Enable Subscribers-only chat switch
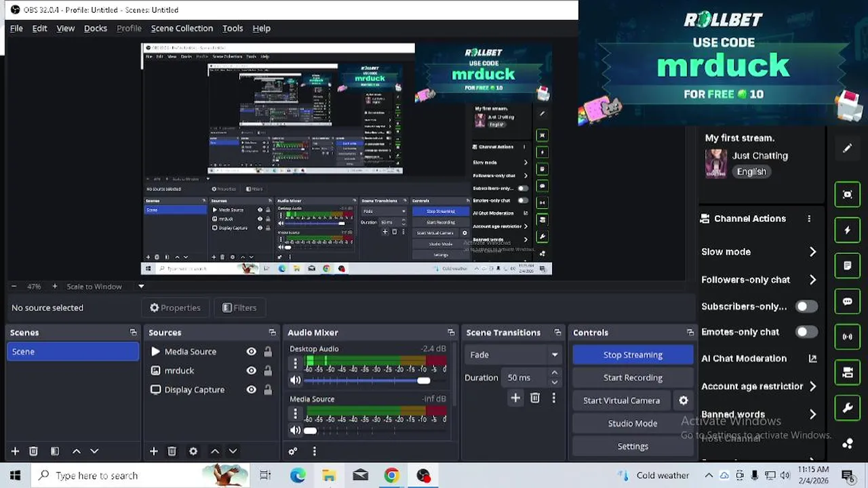868x488 pixels. 806,306
